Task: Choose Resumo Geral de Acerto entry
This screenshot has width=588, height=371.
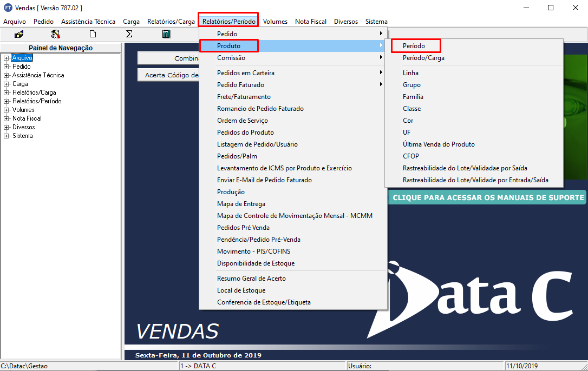Action: [x=292, y=279]
